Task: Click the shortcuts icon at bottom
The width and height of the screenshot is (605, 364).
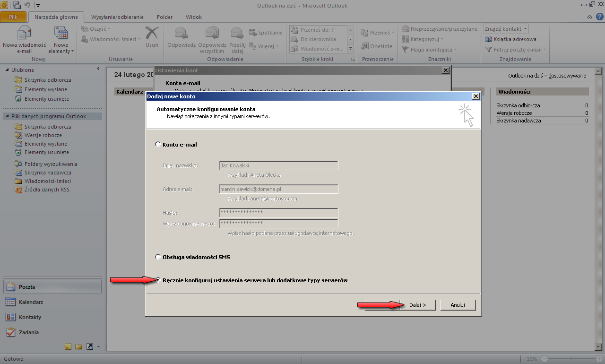Action: (x=89, y=347)
